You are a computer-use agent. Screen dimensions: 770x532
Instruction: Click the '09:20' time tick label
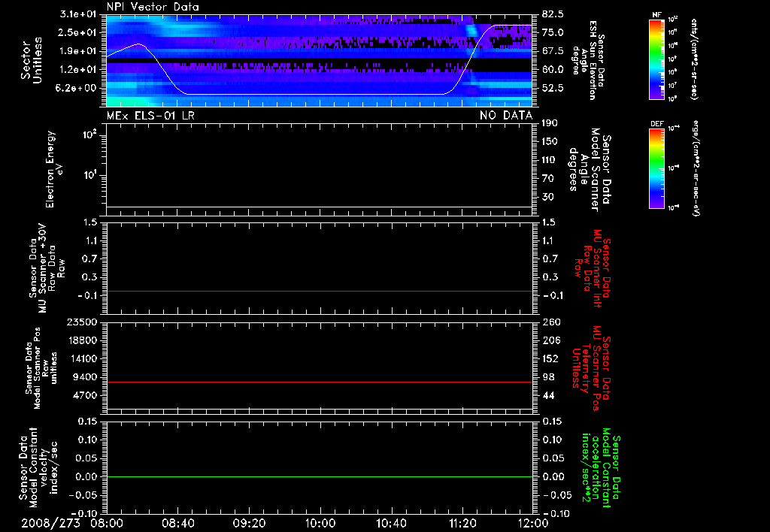coord(249,523)
